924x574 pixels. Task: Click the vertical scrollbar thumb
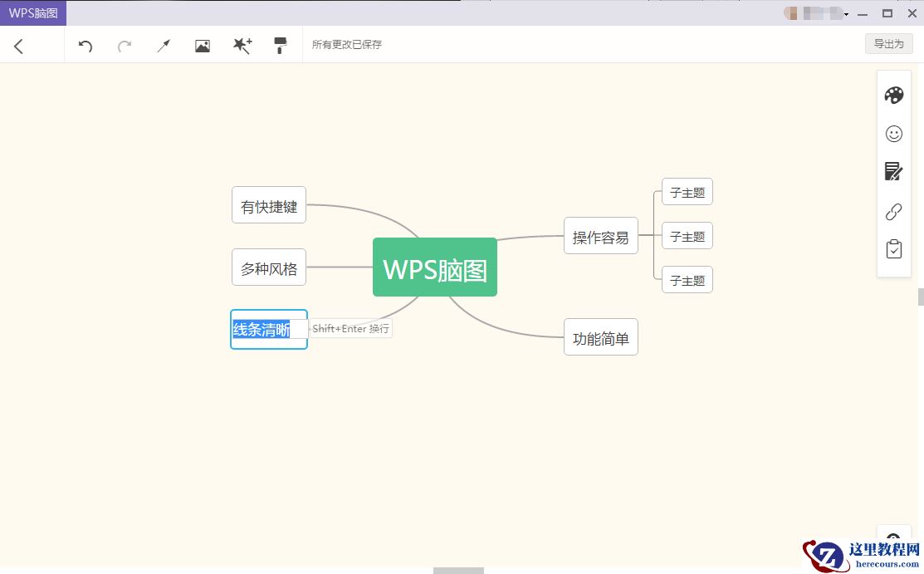tap(921, 297)
